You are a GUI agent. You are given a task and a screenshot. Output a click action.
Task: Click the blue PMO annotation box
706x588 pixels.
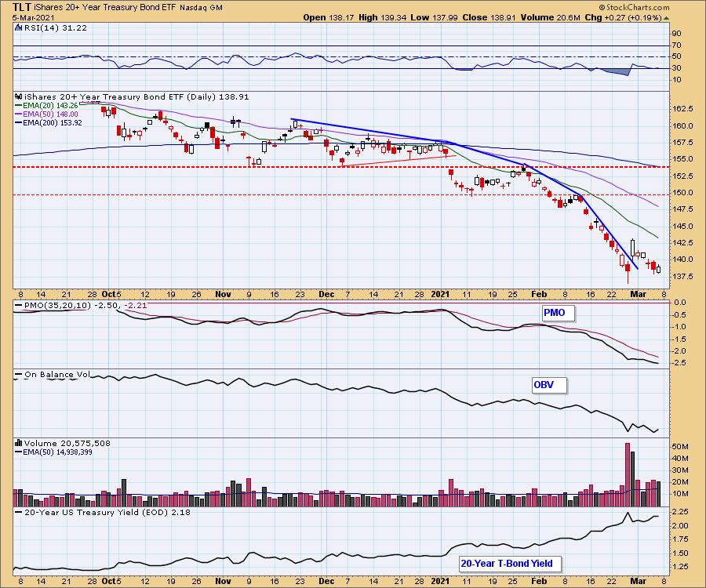coord(558,313)
